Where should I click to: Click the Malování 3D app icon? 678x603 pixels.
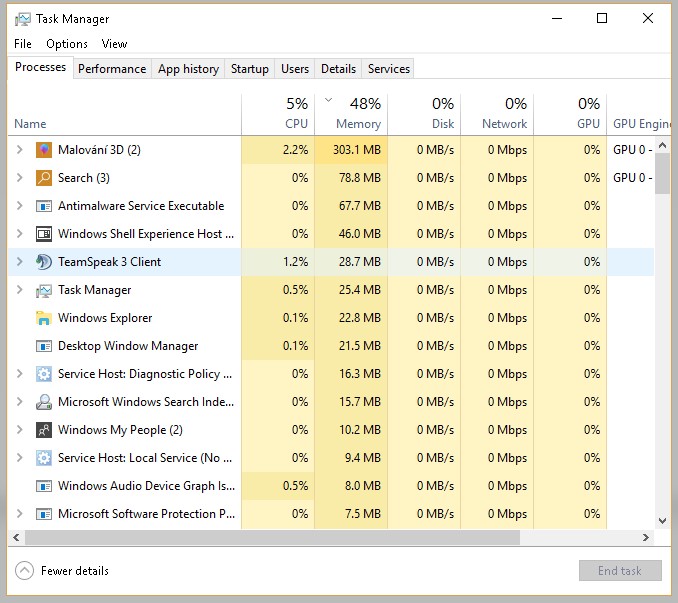click(x=44, y=150)
